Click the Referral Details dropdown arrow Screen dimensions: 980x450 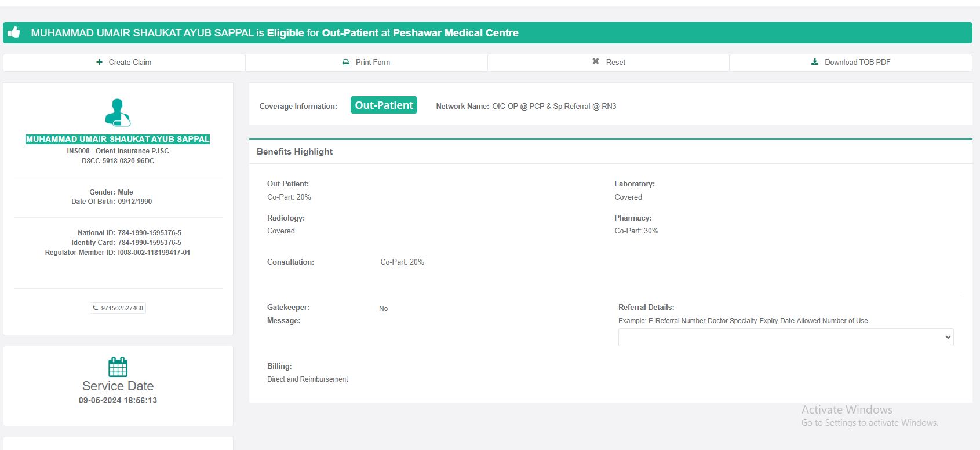tap(948, 337)
